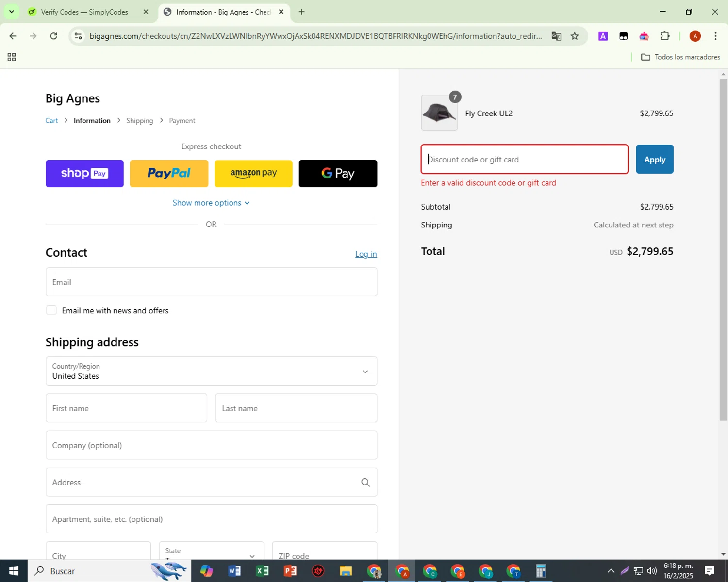Click the Discount code or gift card field
Screen dimensions: 728x582
click(524, 159)
